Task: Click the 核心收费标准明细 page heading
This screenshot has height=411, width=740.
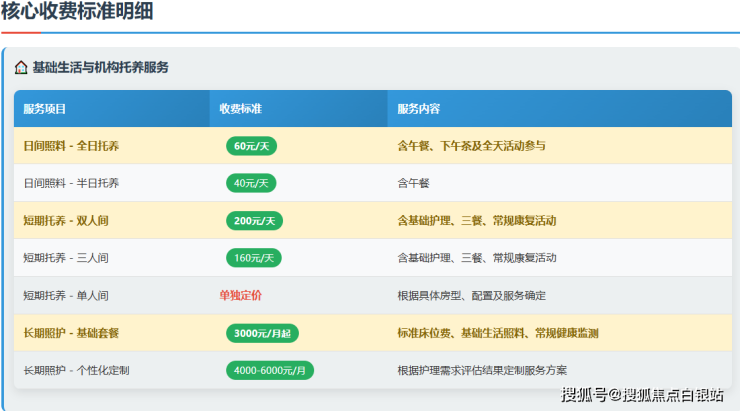Action: coord(77,13)
